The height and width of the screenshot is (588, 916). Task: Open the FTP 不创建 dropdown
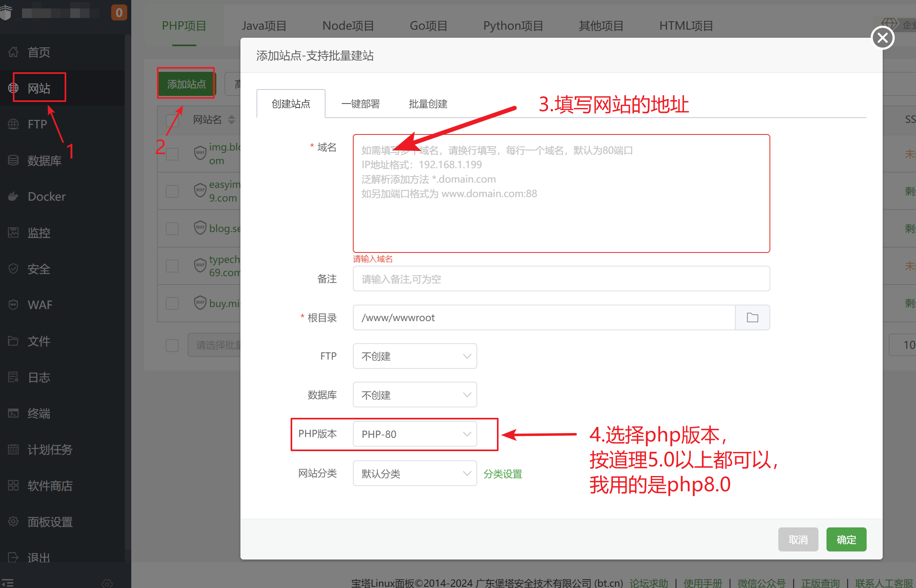[x=415, y=356]
